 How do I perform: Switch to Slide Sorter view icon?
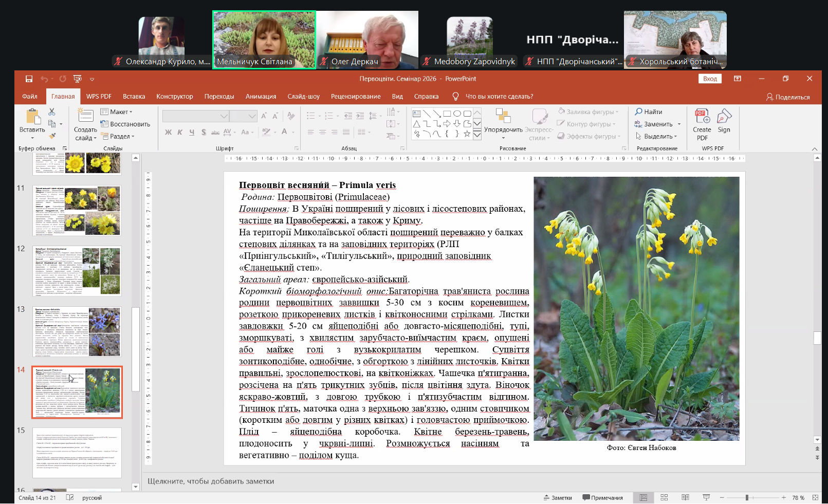(664, 497)
